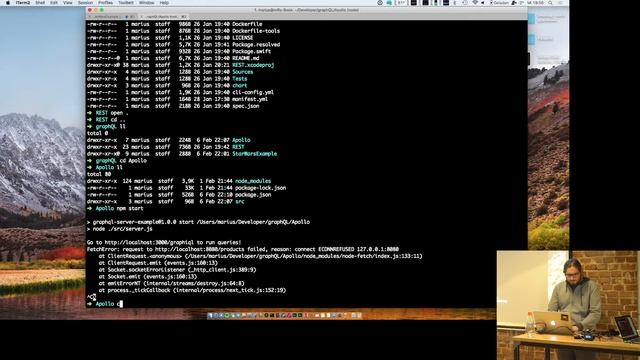Click the node_modules directory name
The width and height of the screenshot is (640, 360).
click(x=253, y=181)
